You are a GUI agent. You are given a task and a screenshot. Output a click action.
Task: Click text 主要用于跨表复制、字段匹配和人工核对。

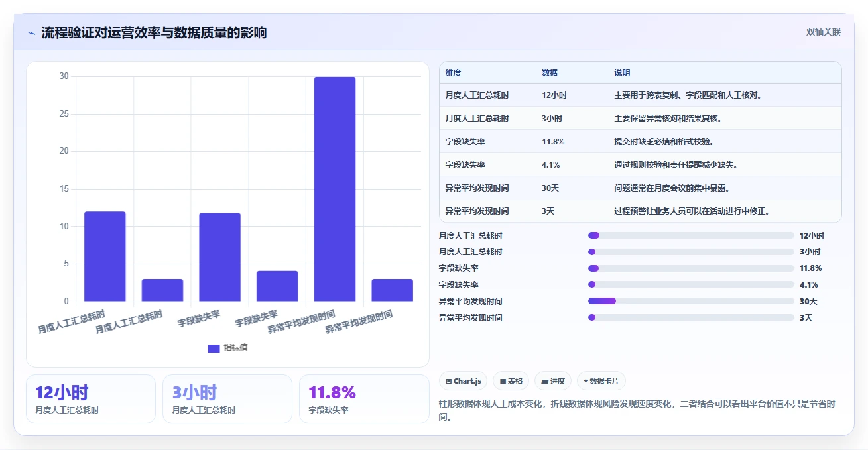689,95
